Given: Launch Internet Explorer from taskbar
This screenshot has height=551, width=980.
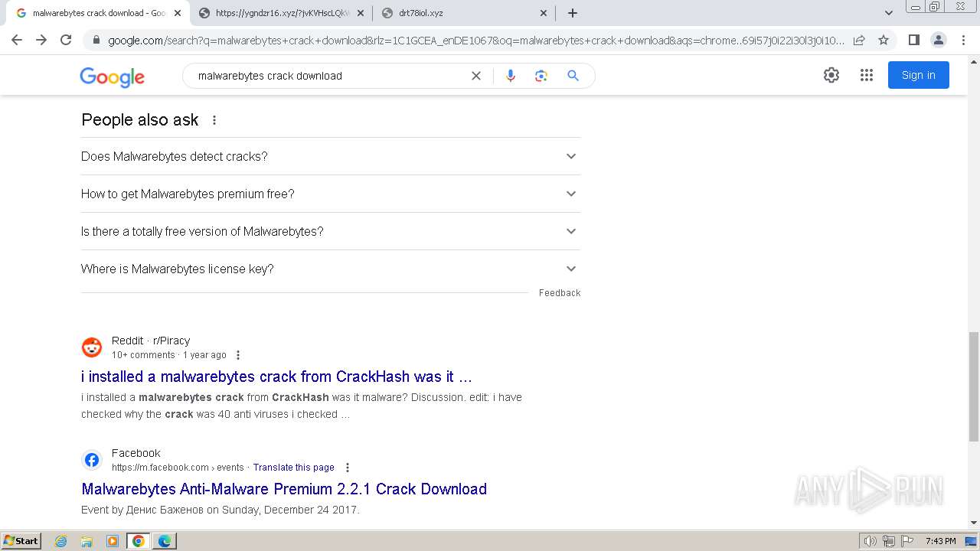Looking at the screenshot, I should [x=61, y=541].
